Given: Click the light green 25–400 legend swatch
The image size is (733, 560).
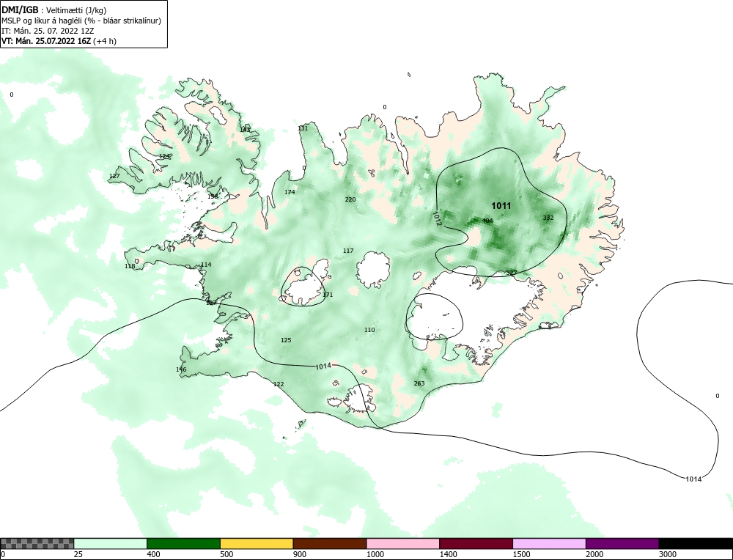Looking at the screenshot, I should coord(111,543).
